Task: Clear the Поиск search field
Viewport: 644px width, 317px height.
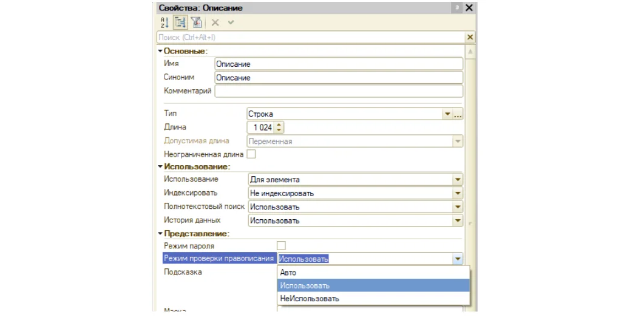Action: tap(470, 38)
